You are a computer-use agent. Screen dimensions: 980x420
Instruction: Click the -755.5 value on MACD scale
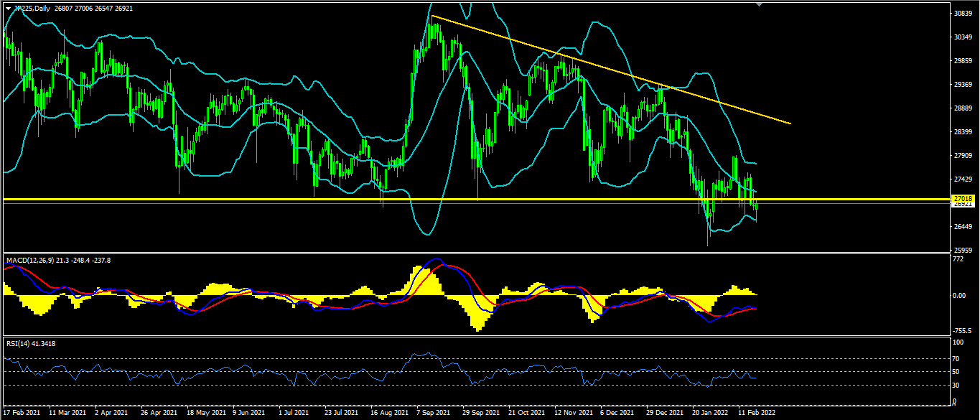click(961, 331)
